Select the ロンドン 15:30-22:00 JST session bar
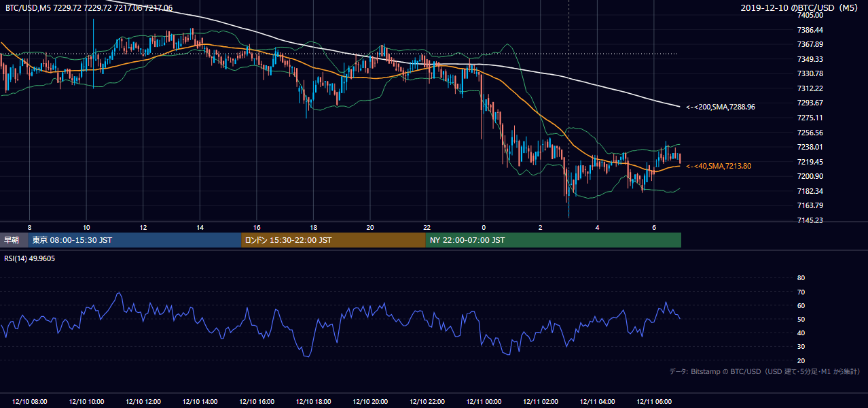The width and height of the screenshot is (868, 408). [333, 240]
